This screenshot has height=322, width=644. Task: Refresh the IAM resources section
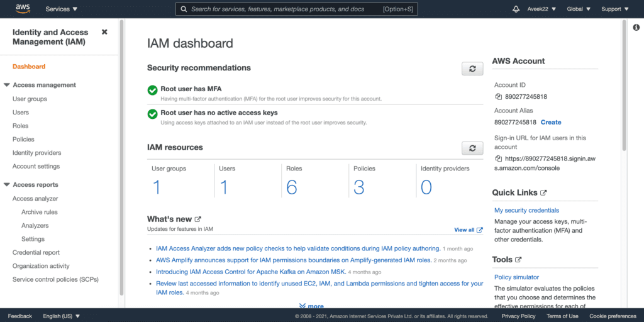pyautogui.click(x=472, y=148)
